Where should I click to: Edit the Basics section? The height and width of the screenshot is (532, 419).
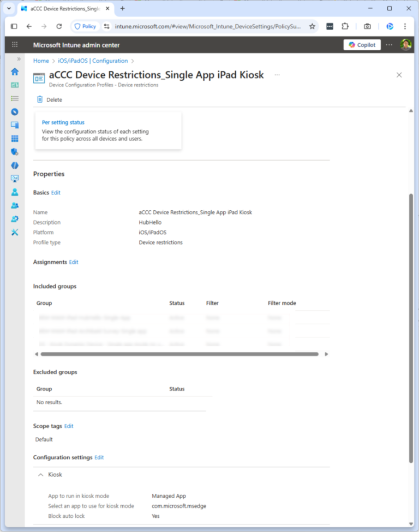point(56,192)
